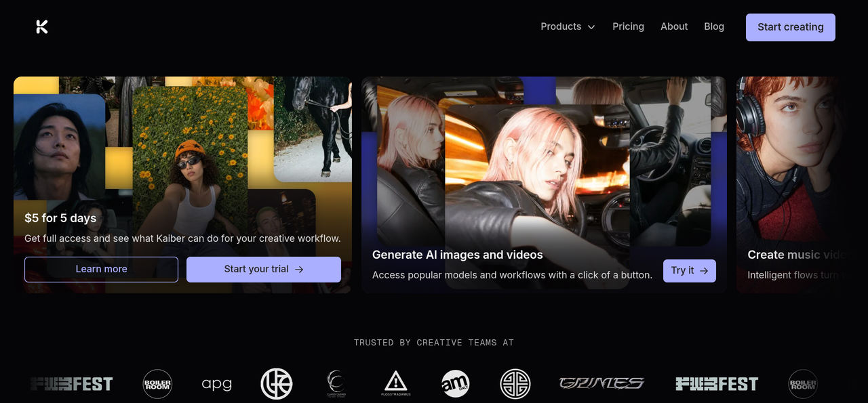Click the am only circular logo

[456, 384]
